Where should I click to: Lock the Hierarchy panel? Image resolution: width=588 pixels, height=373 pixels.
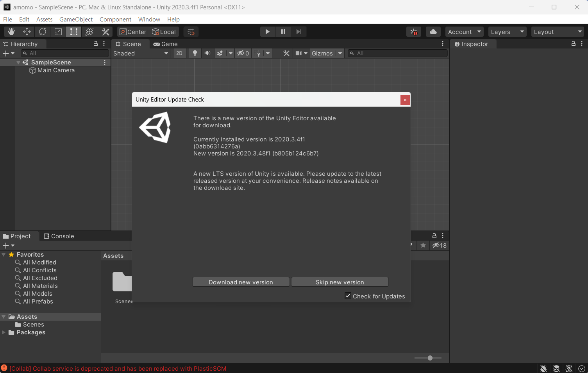pos(96,43)
